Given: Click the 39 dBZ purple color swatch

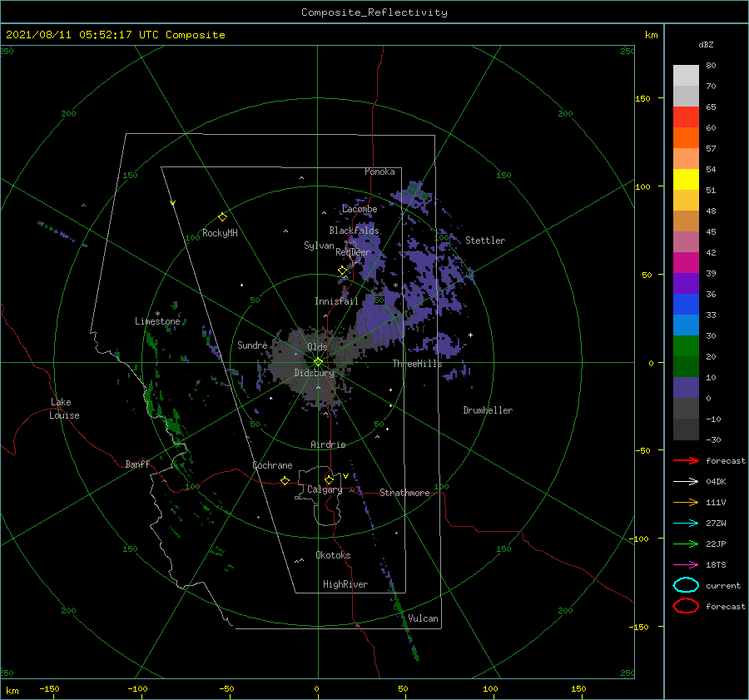Looking at the screenshot, I should 686,283.
